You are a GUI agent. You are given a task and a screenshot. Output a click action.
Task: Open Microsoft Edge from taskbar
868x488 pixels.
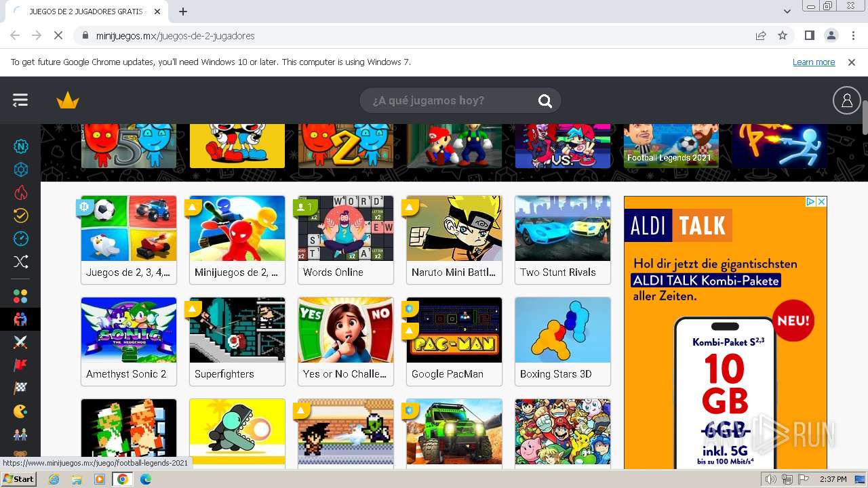145,479
